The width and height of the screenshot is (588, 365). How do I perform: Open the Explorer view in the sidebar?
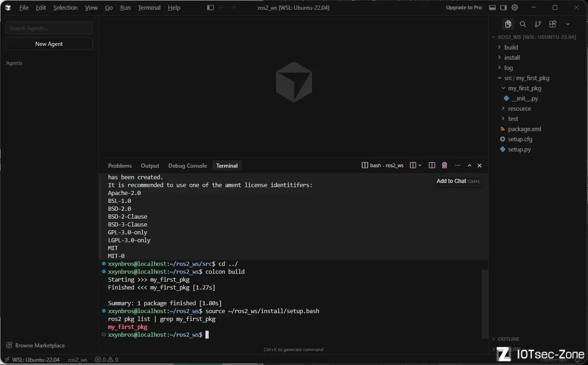click(508, 24)
